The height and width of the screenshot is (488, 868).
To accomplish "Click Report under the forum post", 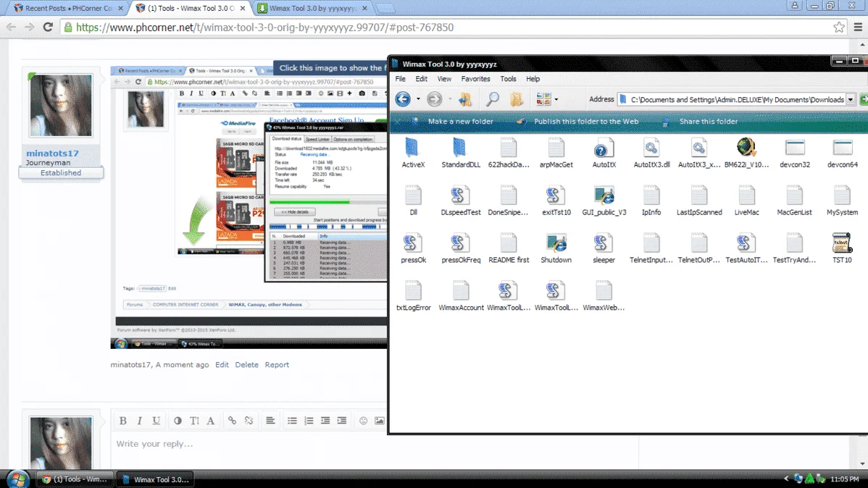I will pos(277,365).
